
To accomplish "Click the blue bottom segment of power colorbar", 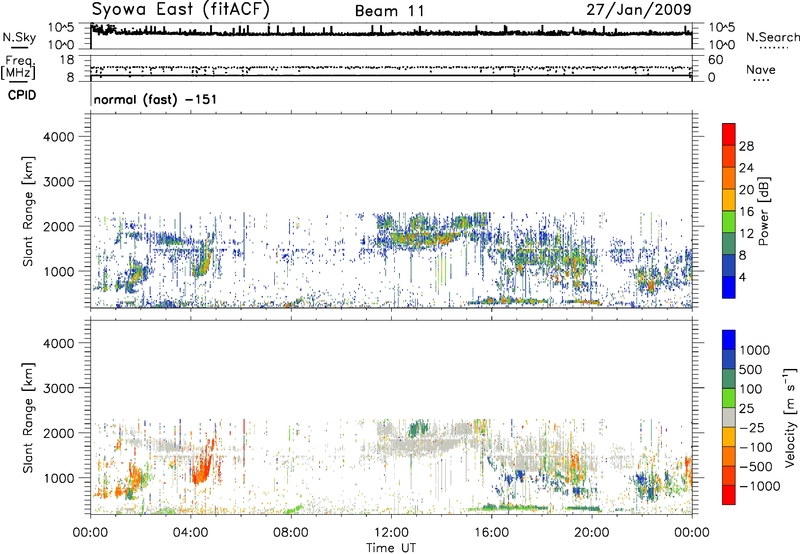I will (x=729, y=287).
